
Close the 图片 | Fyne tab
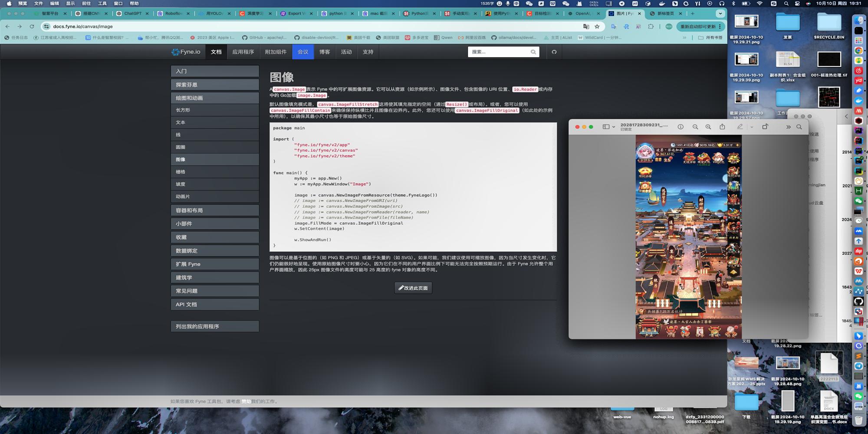[639, 13]
